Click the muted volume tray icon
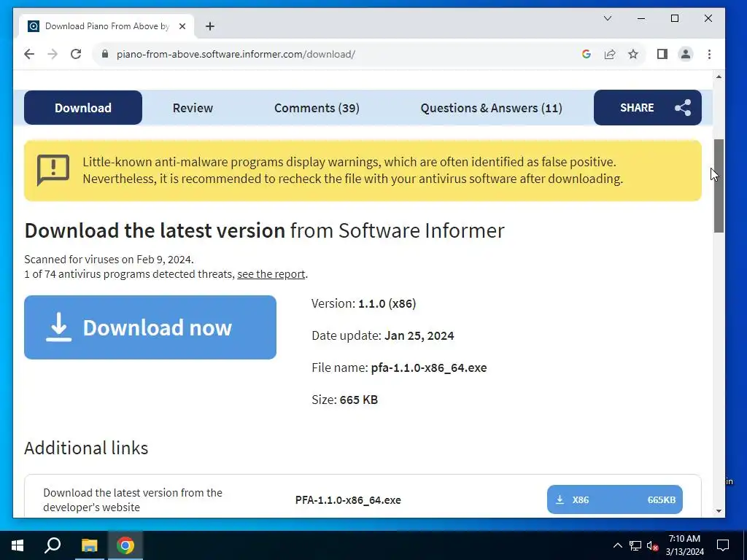The width and height of the screenshot is (747, 560). point(652,545)
